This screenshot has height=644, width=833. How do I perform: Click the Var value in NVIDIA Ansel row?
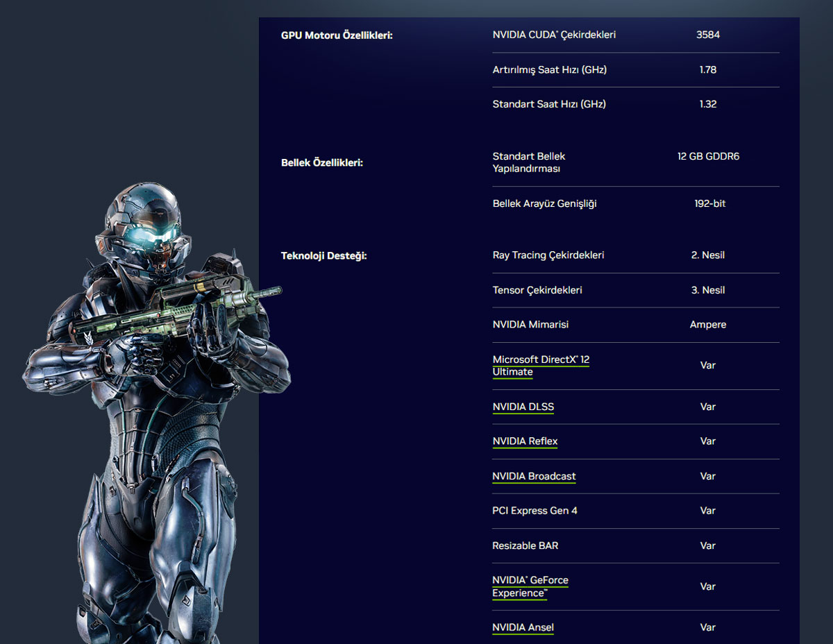708,627
